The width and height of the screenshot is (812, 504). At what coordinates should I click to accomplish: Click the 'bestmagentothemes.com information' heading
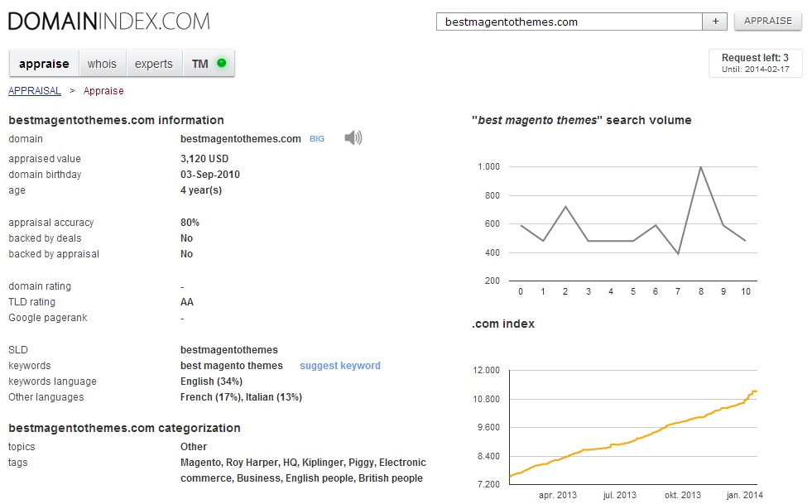116,120
